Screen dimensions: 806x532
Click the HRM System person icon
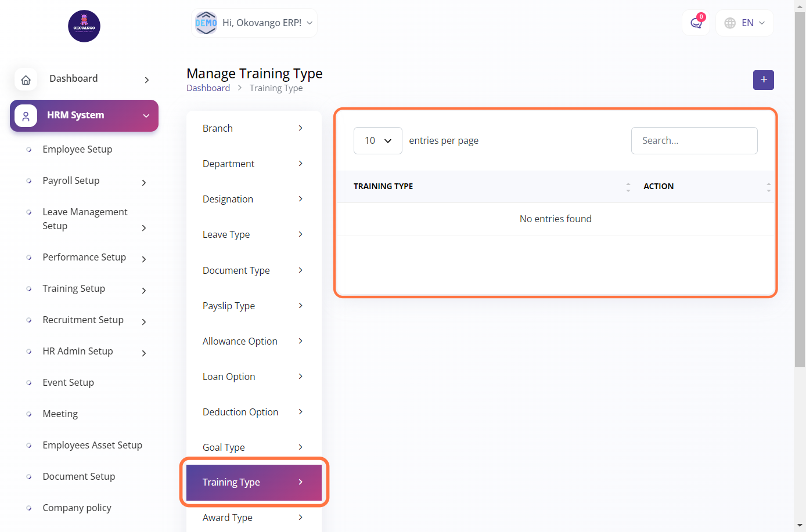(x=26, y=116)
